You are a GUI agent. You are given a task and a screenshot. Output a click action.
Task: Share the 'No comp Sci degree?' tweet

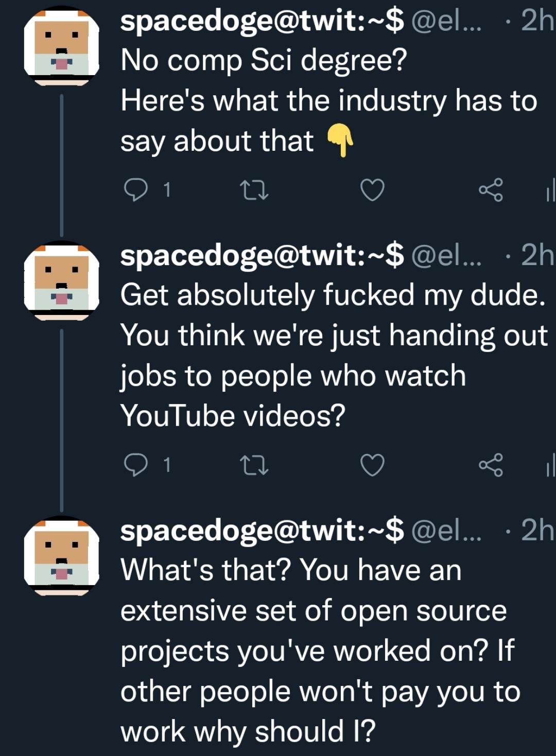coord(490,190)
